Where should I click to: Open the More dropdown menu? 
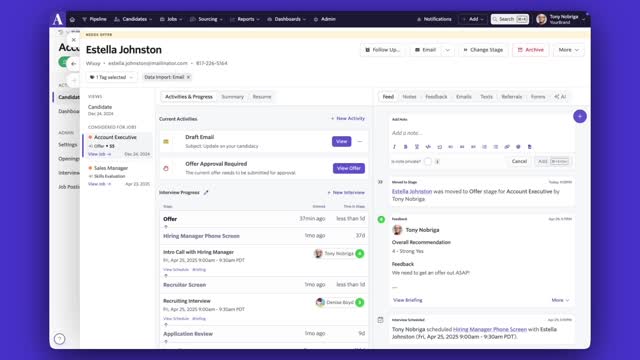[x=569, y=50]
